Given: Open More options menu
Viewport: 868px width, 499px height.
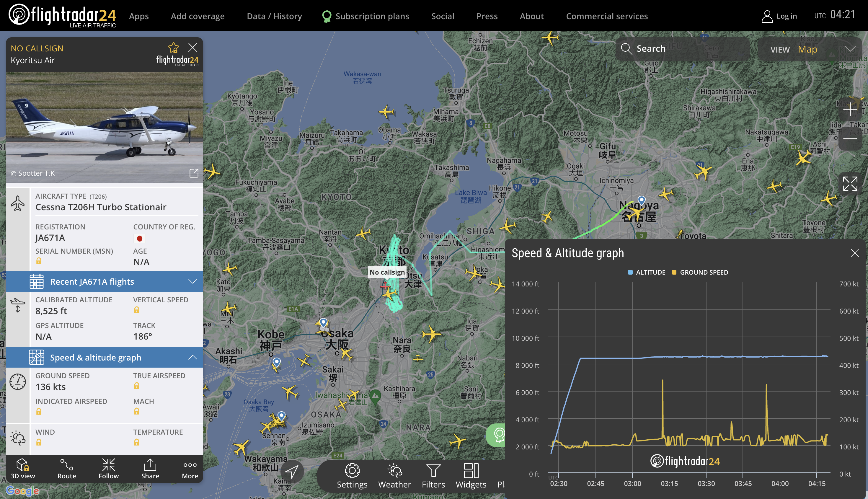Looking at the screenshot, I should tap(190, 469).
